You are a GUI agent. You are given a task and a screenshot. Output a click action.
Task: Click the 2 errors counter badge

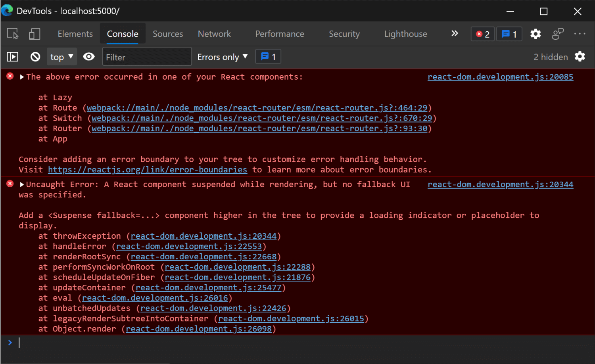(482, 34)
